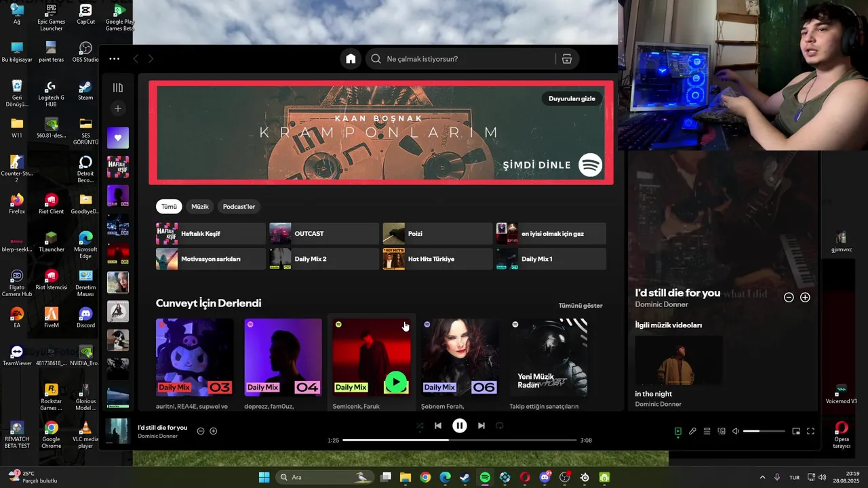868x488 pixels.
Task: Open Motivasyon sarkıları shortcut tile
Action: (x=210, y=259)
